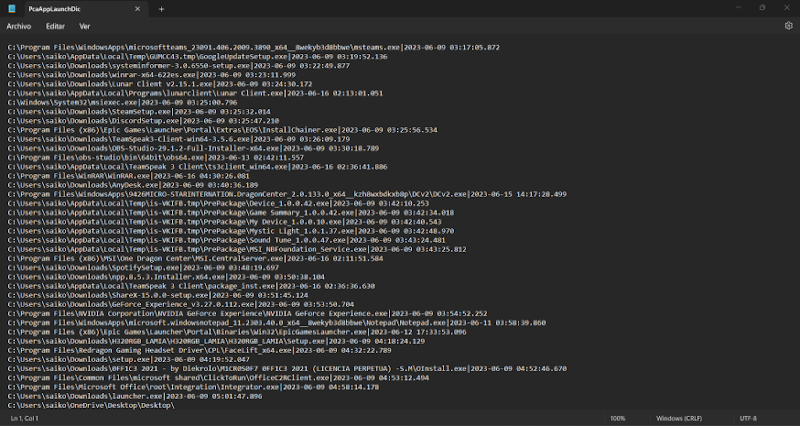Viewport: 800px width, 426px height.
Task: Click the DiscordSetup.exe line
Action: pos(143,121)
